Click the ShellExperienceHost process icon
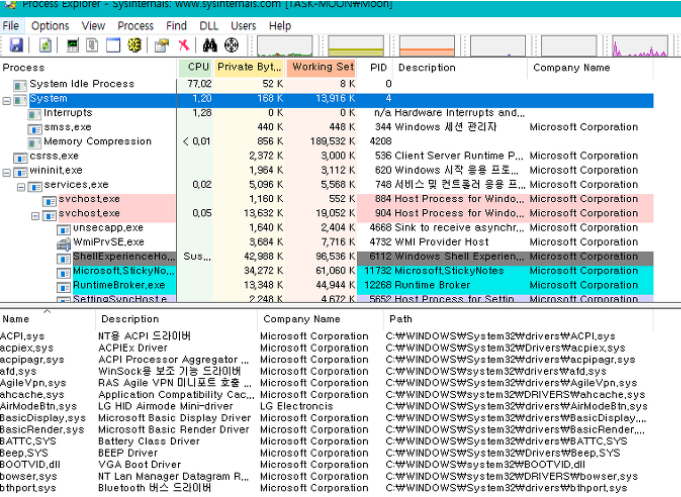The image size is (681, 497). (x=63, y=257)
